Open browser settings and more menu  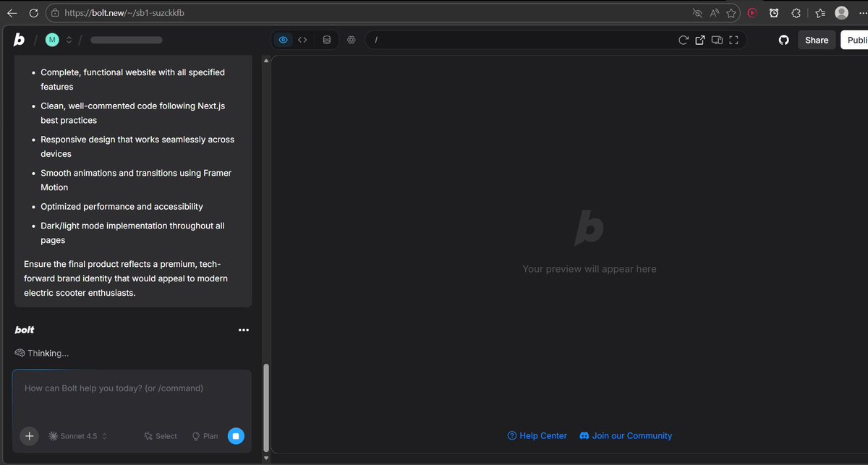862,13
